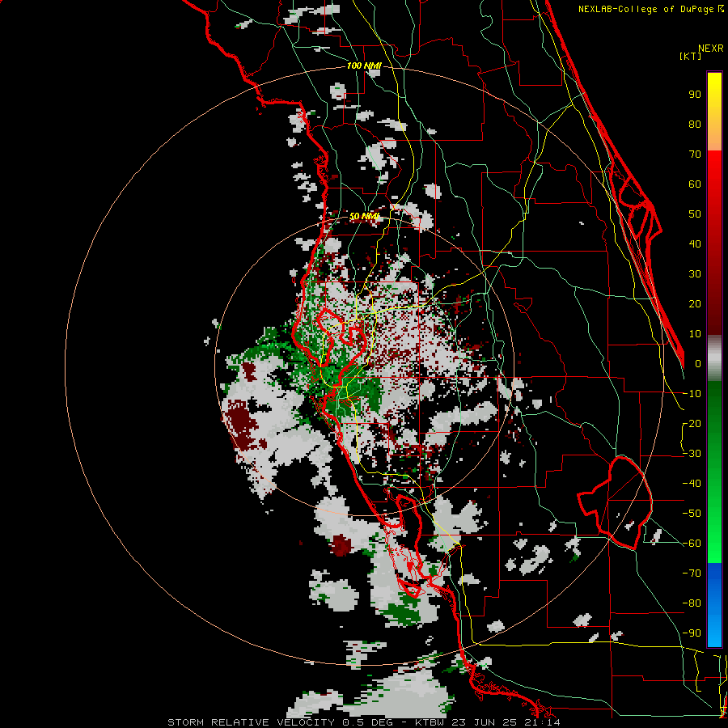
Task: Click the [KT] units label
Action: point(691,56)
